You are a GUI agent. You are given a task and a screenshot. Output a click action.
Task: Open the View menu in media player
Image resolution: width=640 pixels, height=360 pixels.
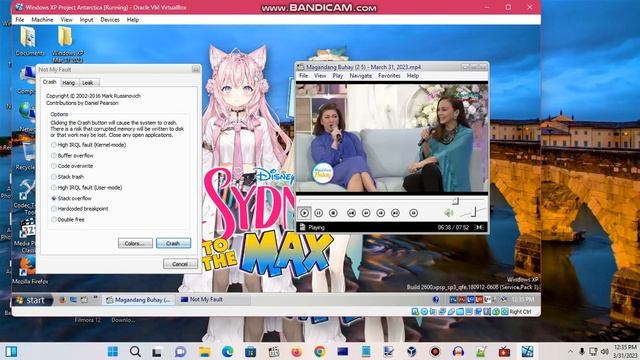pos(320,76)
